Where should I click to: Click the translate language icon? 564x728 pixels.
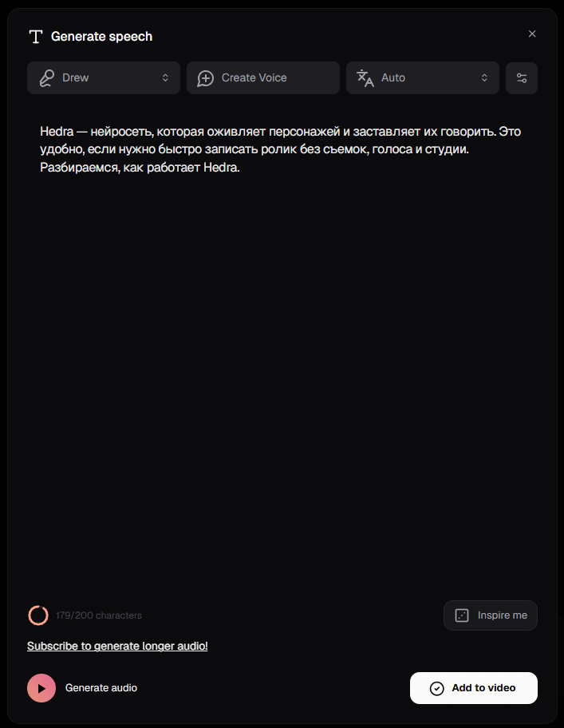click(365, 78)
